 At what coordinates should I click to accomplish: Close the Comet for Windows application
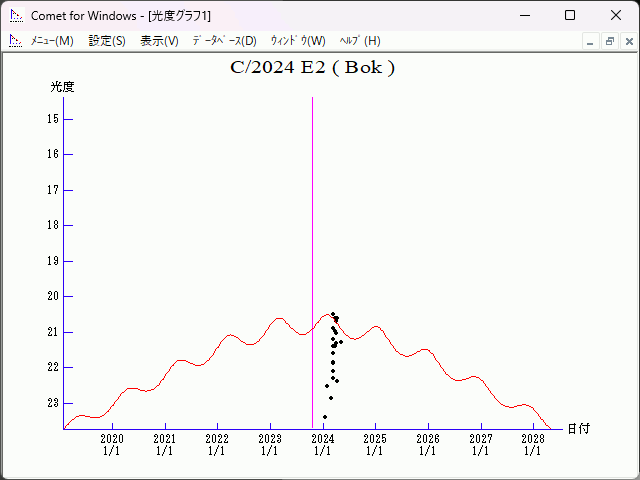[616, 15]
